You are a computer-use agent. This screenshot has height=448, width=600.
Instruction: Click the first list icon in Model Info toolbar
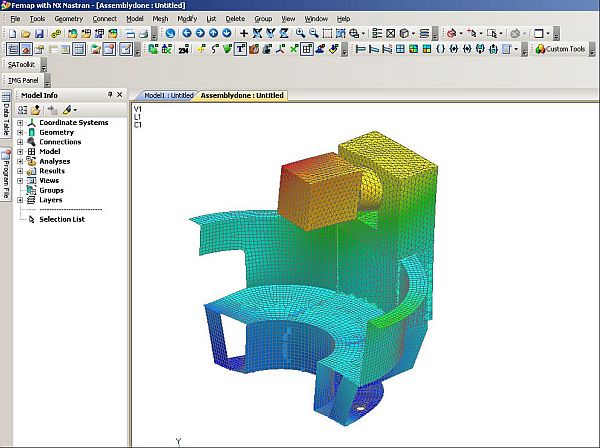(x=23, y=110)
